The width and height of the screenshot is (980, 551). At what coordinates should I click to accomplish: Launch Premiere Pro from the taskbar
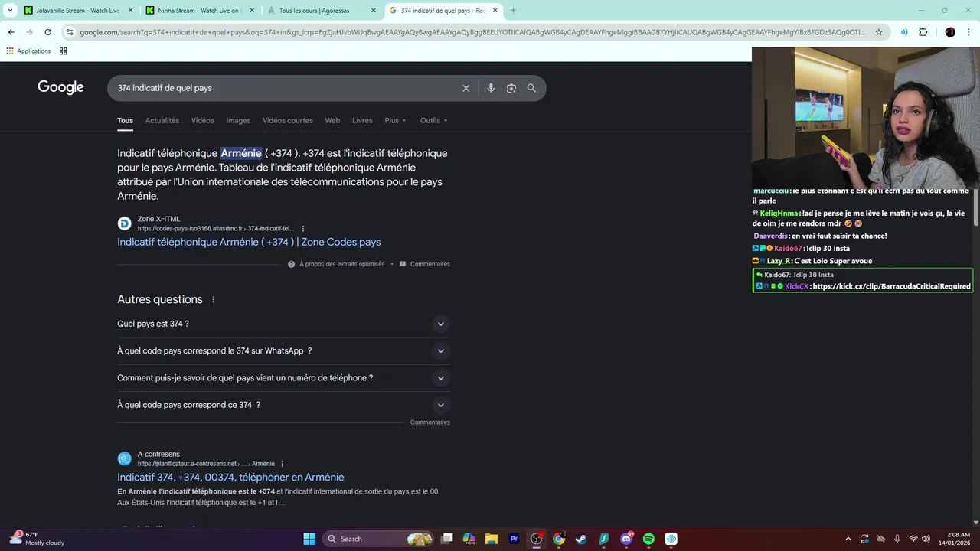(x=514, y=539)
